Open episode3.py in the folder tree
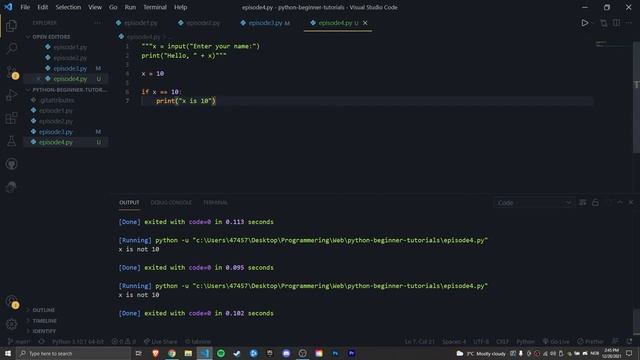 coord(66,132)
